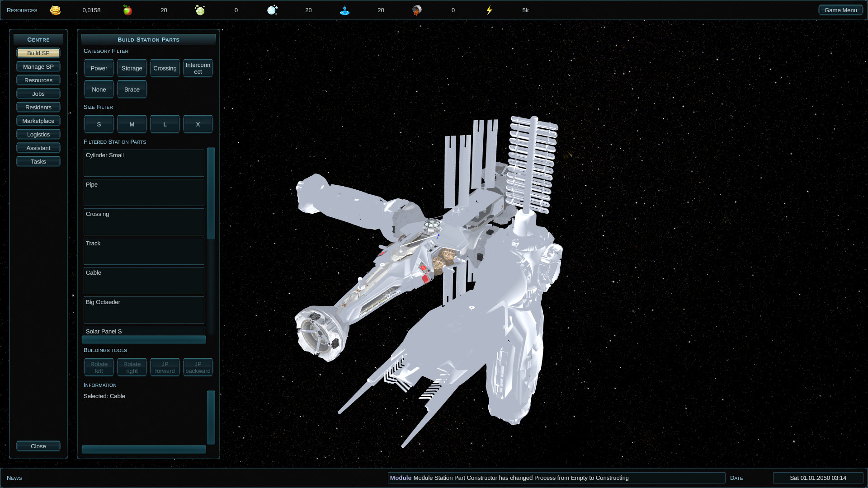Click the red apple food resource icon
The image size is (868, 488).
(x=127, y=10)
